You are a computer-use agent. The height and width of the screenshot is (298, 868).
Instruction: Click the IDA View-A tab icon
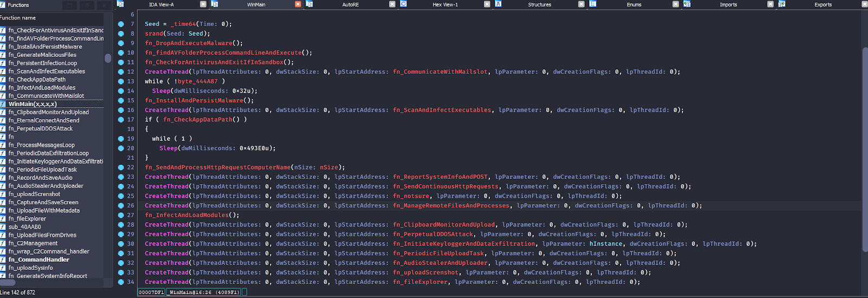120,4
